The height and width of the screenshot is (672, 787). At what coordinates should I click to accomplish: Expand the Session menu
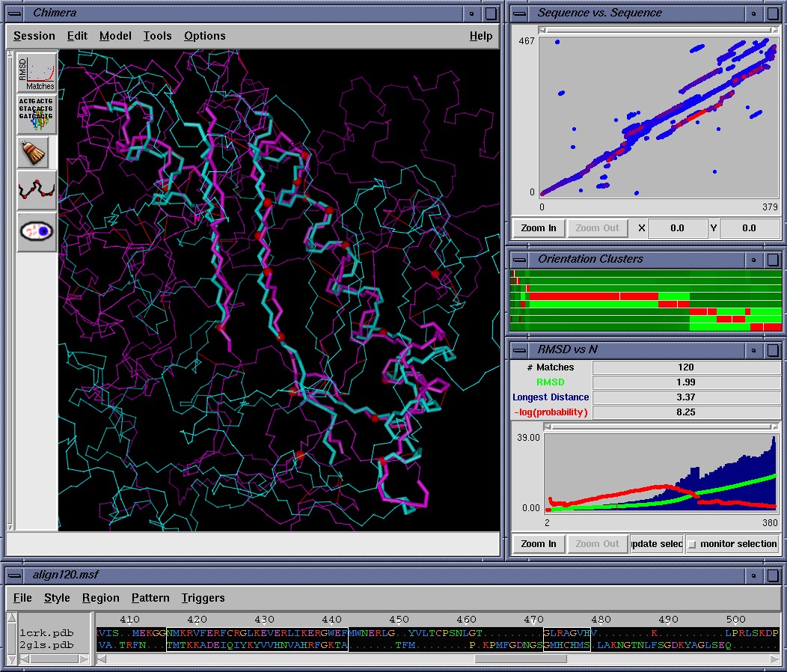(x=34, y=36)
